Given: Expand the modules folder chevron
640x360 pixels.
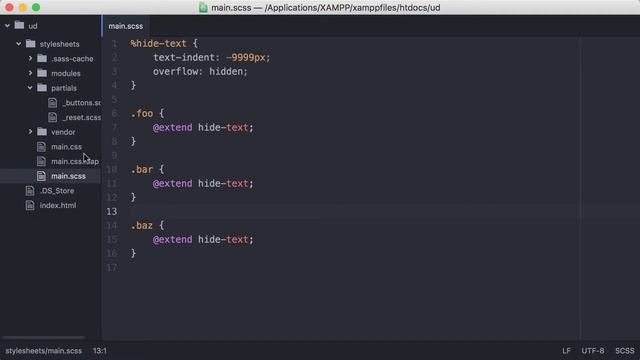Looking at the screenshot, I should [x=30, y=73].
